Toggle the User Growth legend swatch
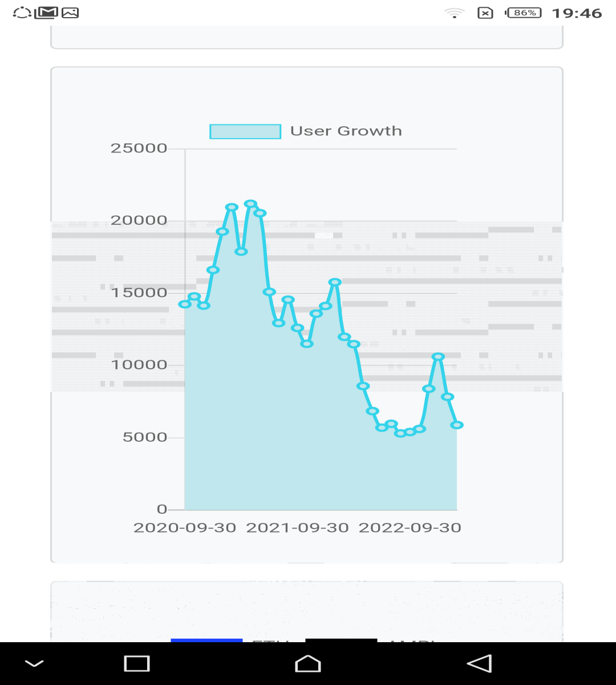616x685 pixels. [245, 131]
